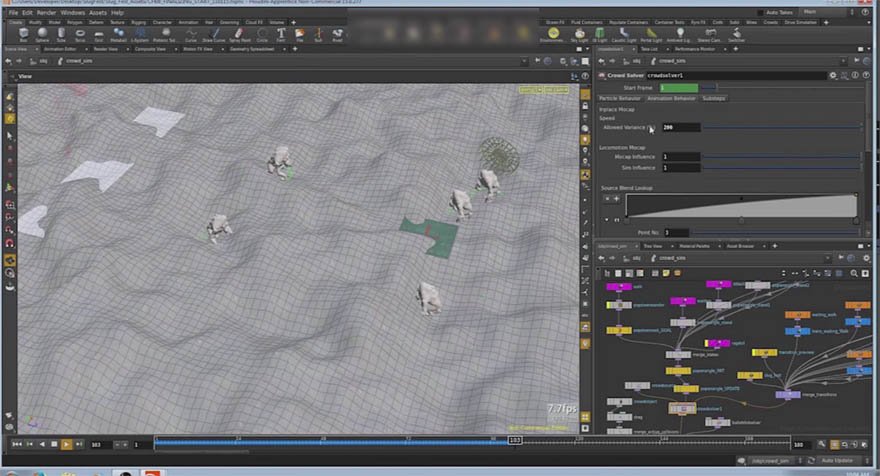Toggle real-time playback button in timeline
Screen dimensions: 880x476
coord(835,445)
